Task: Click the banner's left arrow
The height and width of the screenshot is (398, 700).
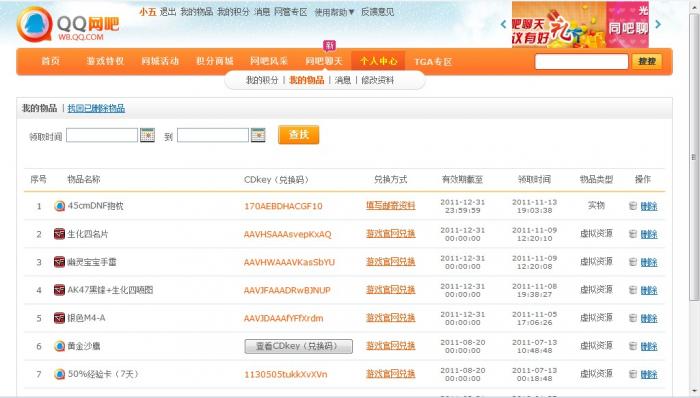Action: (503, 24)
